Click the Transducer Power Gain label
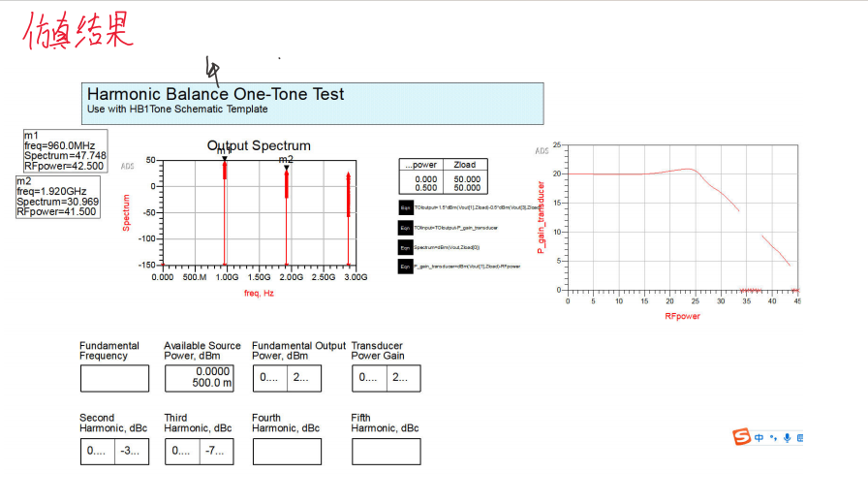Image resolution: width=868 pixels, height=504 pixels. [x=378, y=351]
